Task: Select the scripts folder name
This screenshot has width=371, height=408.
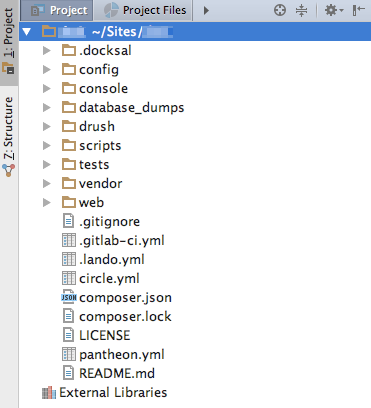Action: pyautogui.click(x=100, y=146)
